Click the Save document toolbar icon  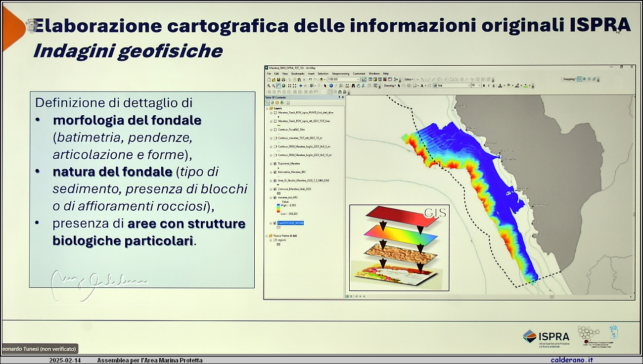point(278,79)
